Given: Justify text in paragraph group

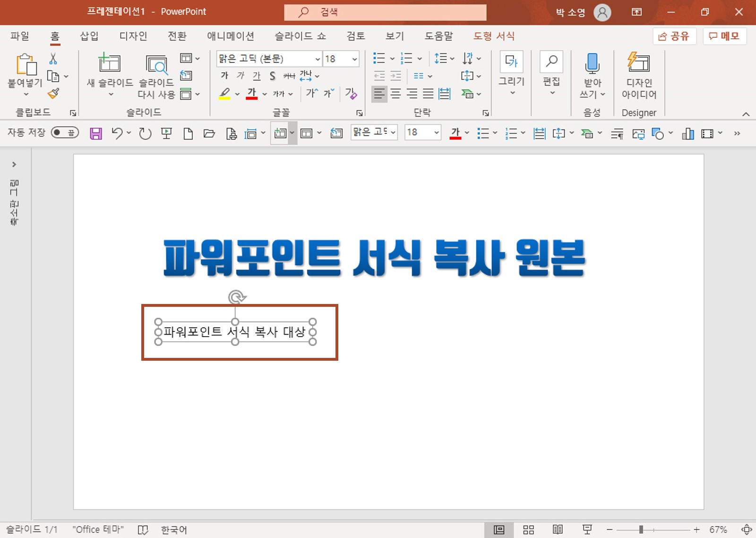Looking at the screenshot, I should click(428, 94).
